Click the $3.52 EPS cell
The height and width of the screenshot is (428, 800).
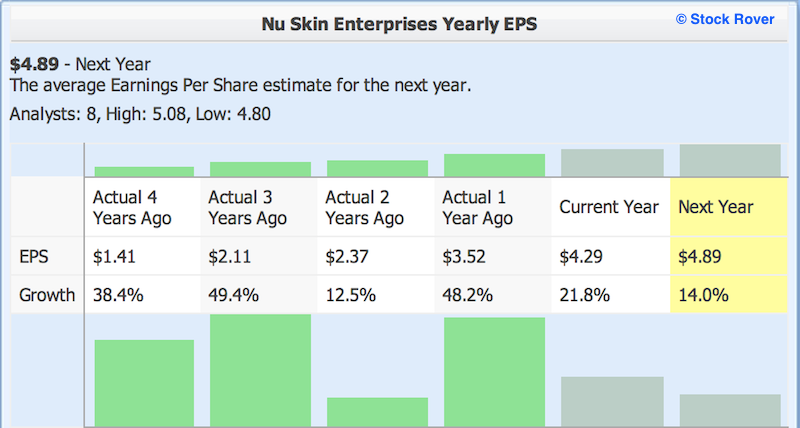[x=493, y=256]
